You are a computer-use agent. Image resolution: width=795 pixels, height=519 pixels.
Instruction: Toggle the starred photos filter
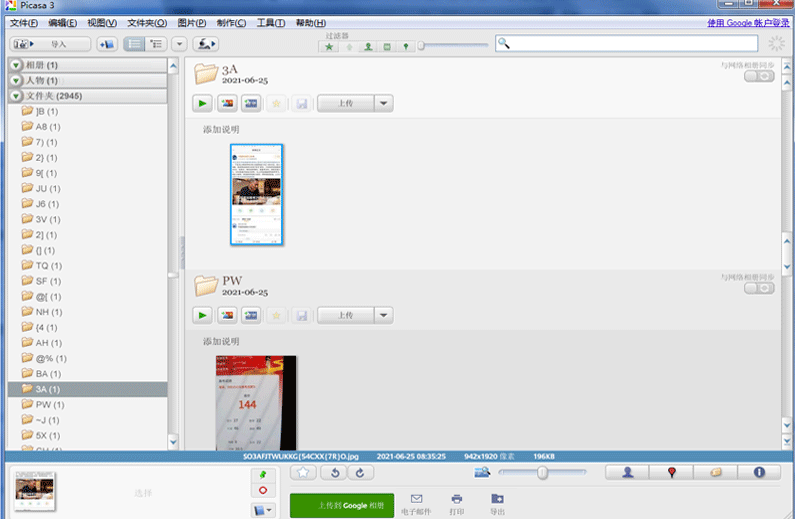(330, 45)
